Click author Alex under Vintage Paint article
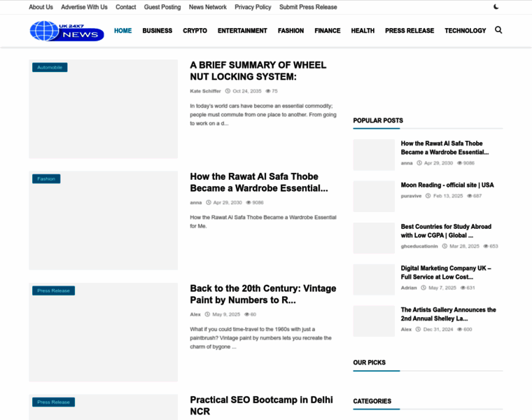Image resolution: width=532 pixels, height=420 pixels. (195, 314)
